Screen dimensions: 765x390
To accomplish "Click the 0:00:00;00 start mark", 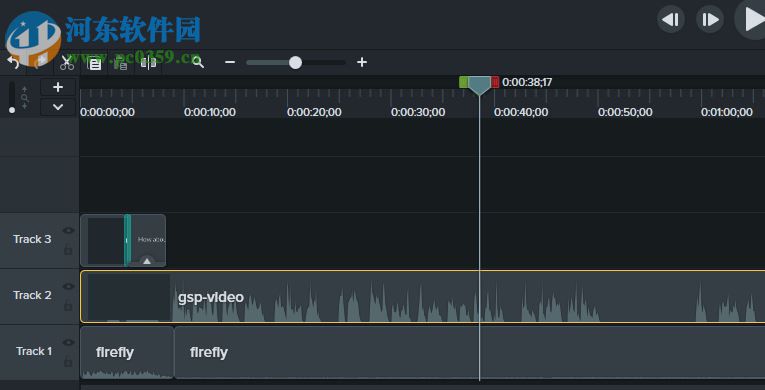I will [107, 112].
